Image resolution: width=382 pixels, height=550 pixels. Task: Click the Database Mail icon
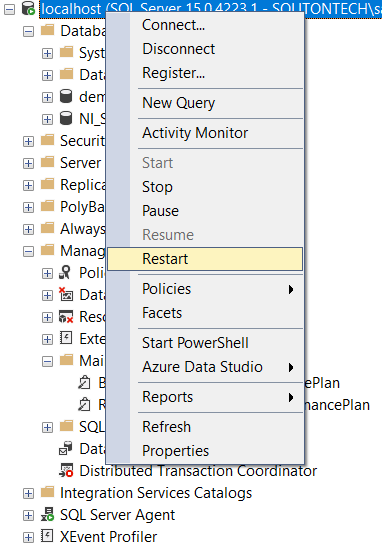[x=66, y=448]
